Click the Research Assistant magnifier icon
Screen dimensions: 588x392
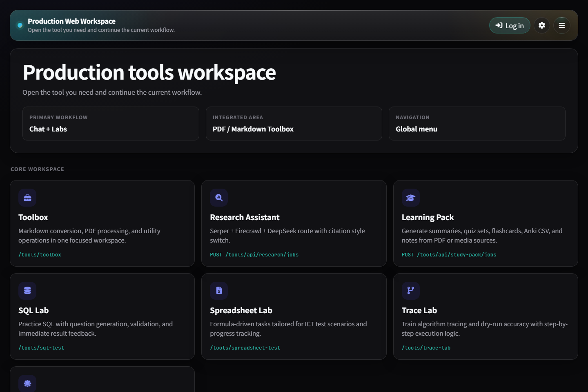tap(219, 198)
